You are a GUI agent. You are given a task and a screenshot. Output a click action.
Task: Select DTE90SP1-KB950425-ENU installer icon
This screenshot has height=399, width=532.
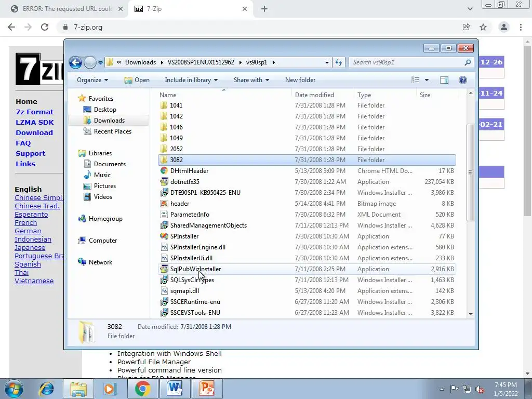point(164,193)
